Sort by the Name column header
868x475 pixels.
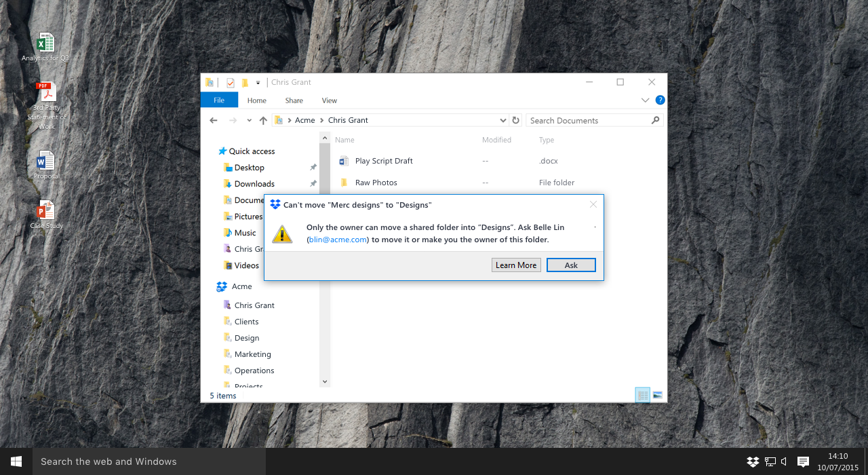pyautogui.click(x=344, y=140)
